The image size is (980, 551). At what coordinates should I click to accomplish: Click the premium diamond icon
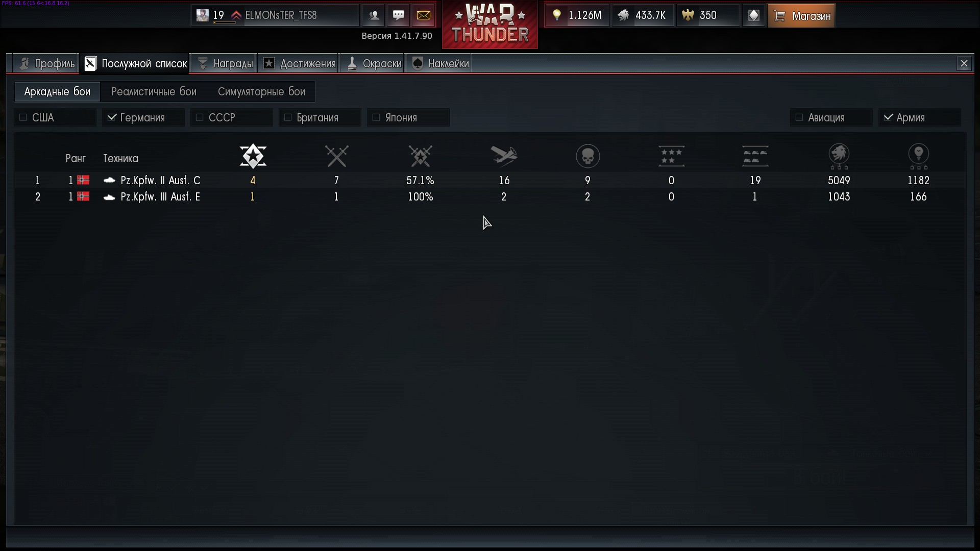point(753,15)
